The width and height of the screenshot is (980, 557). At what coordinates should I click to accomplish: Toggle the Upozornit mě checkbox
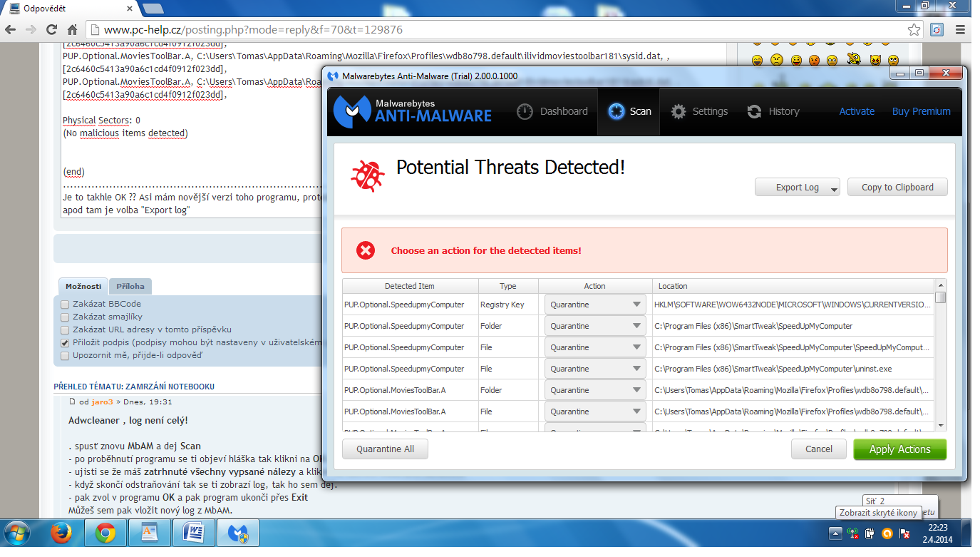coord(65,355)
